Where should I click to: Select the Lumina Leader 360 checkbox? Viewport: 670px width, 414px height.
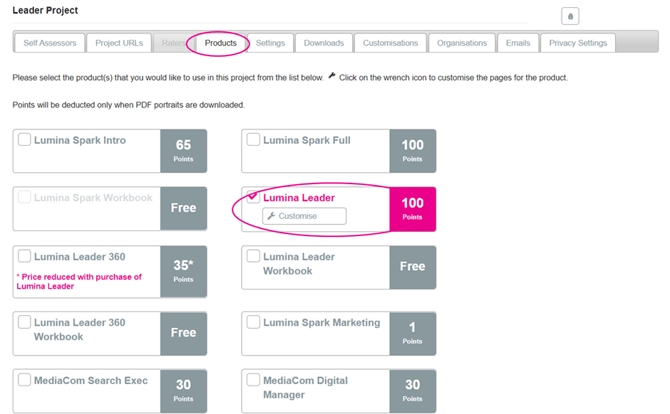pyautogui.click(x=25, y=256)
